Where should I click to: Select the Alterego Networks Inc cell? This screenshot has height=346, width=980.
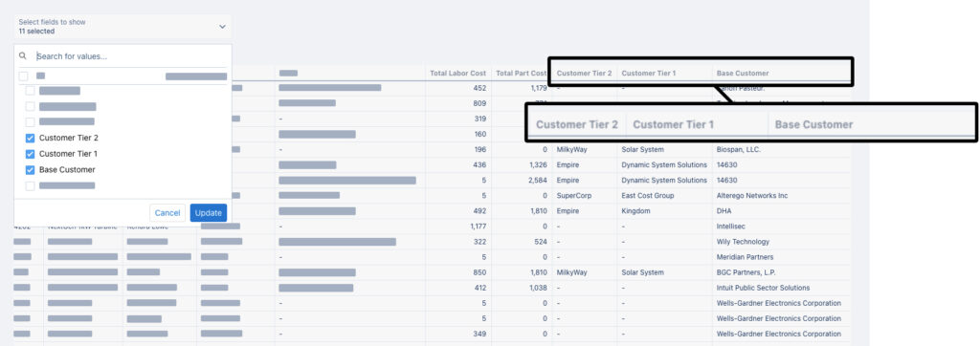752,196
